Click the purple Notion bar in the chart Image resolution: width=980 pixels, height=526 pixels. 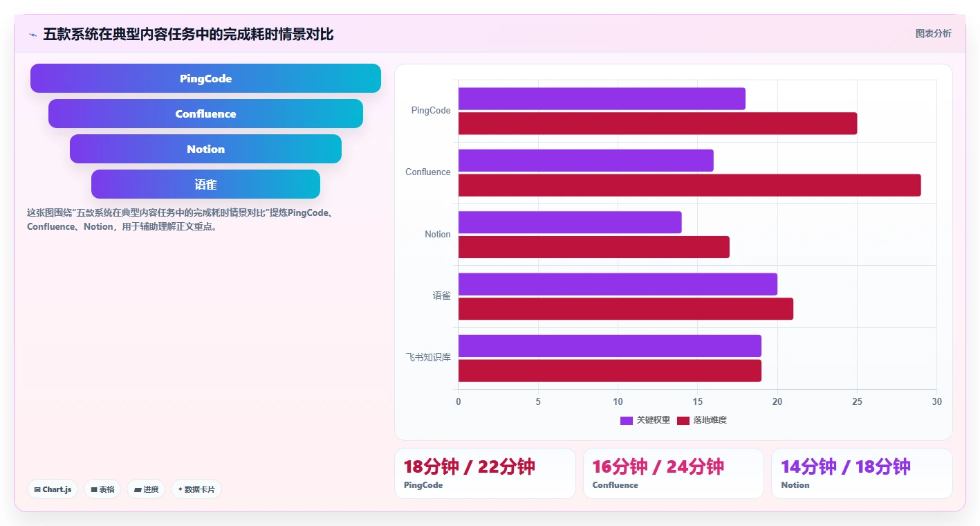click(x=570, y=222)
